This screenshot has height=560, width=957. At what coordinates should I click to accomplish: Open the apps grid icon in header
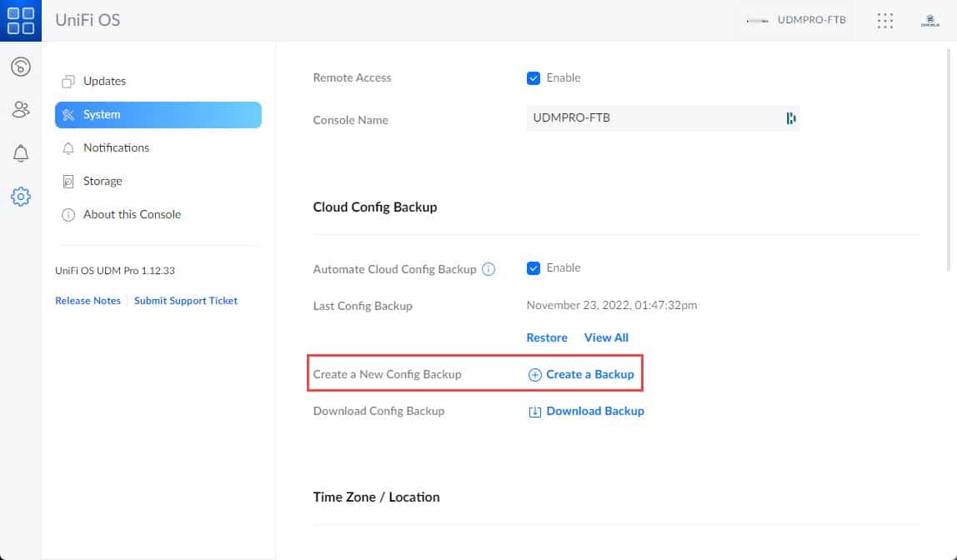coord(885,21)
